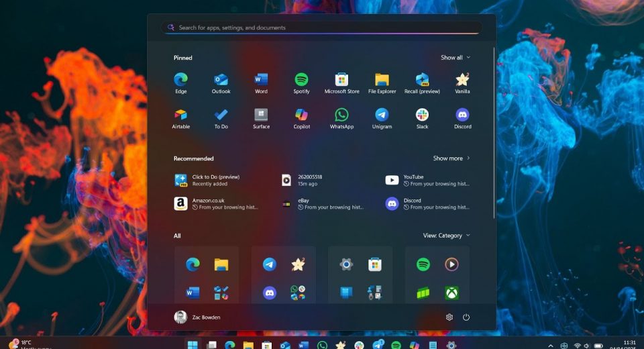The width and height of the screenshot is (644, 349).
Task: Expand the Show all pinned apps dropdown
Action: (x=455, y=58)
